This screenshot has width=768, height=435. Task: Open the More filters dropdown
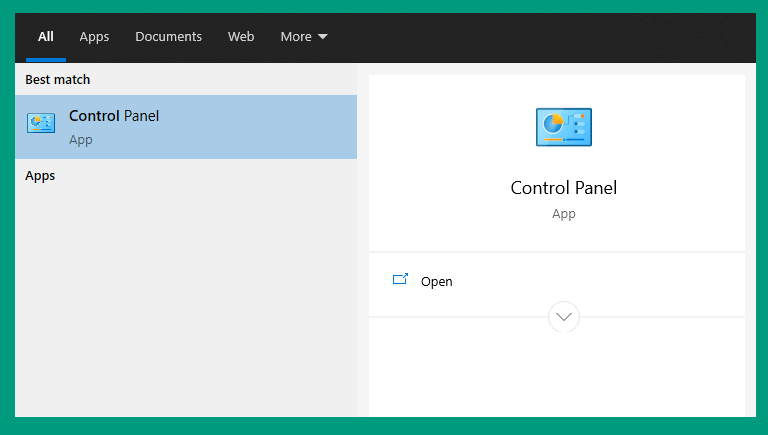pyautogui.click(x=304, y=37)
